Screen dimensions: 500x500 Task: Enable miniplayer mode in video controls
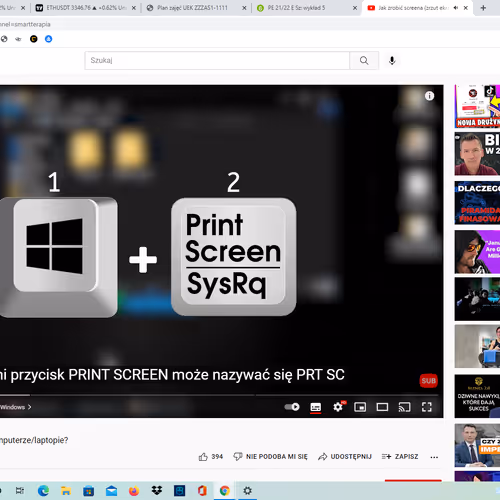click(x=360, y=407)
